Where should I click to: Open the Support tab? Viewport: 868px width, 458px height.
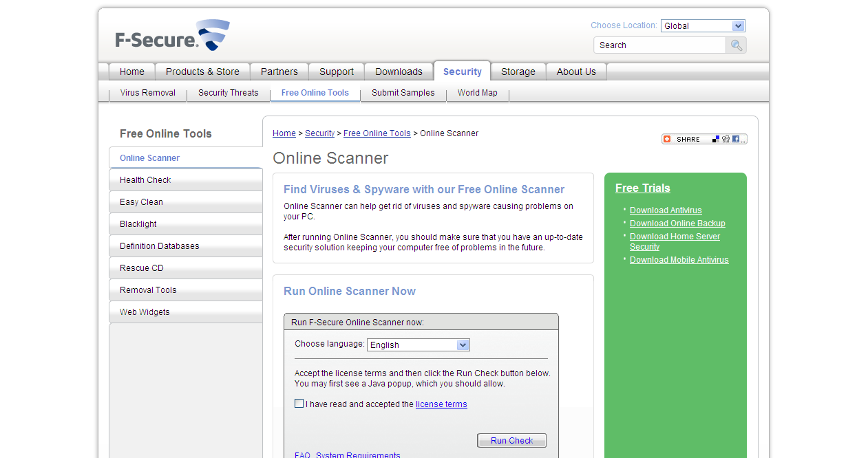pyautogui.click(x=337, y=72)
